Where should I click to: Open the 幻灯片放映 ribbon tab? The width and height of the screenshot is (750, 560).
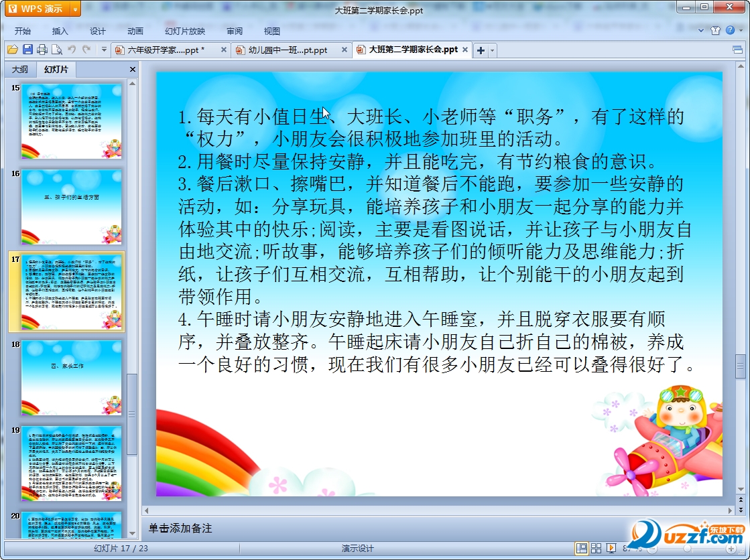(184, 30)
